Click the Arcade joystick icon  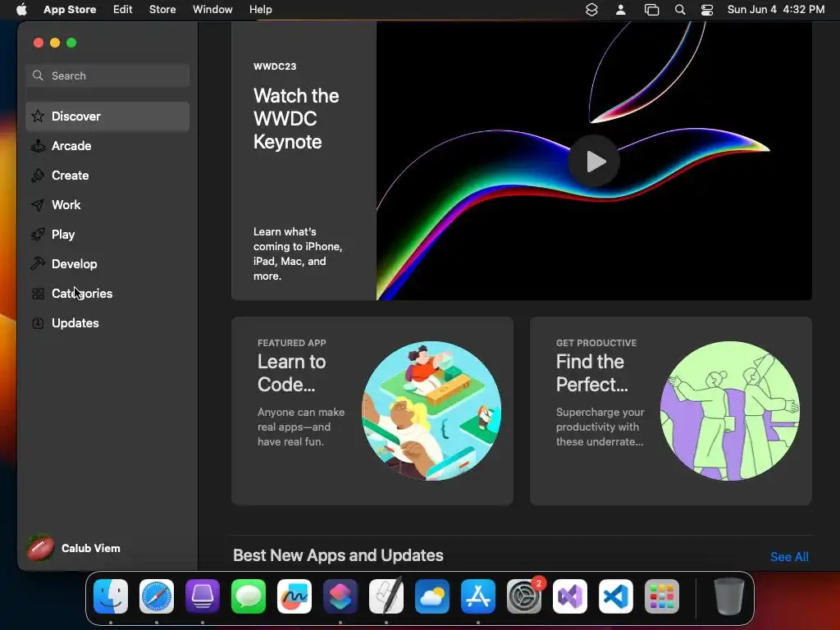38,146
